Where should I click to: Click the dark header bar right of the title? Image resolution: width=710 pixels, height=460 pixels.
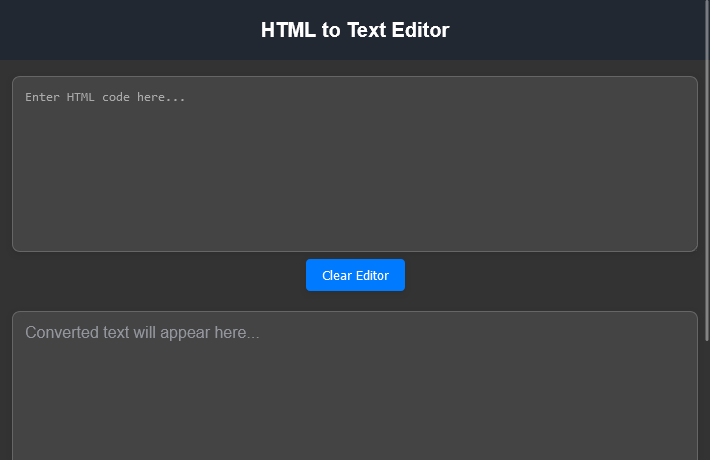tap(580, 30)
